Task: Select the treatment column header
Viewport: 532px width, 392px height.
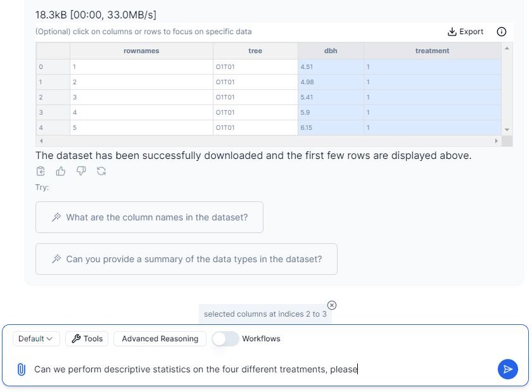Action: (x=432, y=51)
